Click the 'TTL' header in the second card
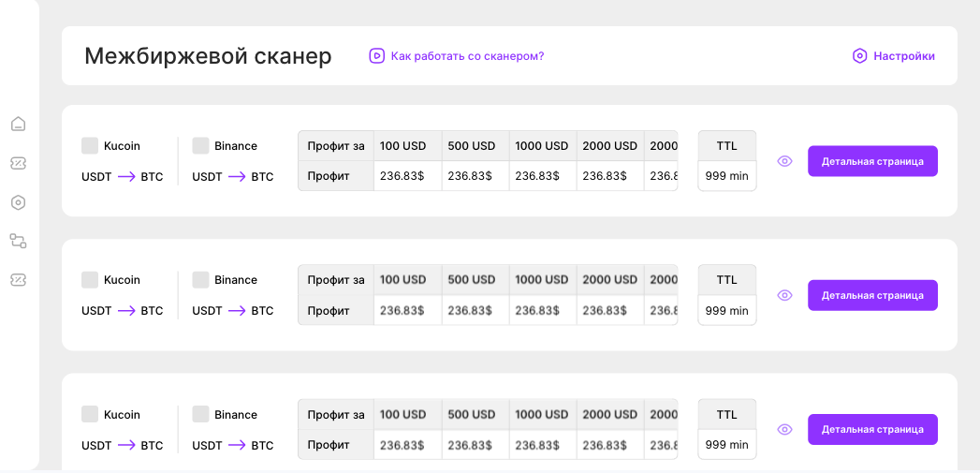980x473 pixels. point(727,280)
